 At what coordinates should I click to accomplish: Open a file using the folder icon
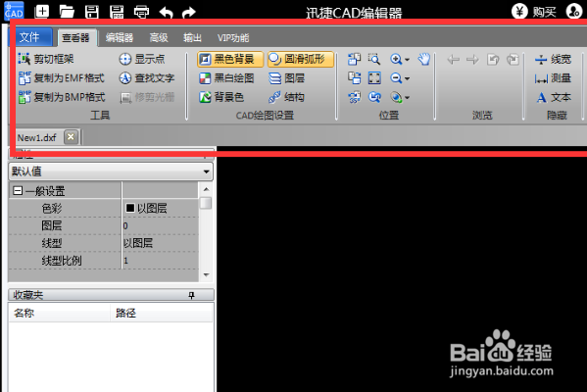coord(67,12)
